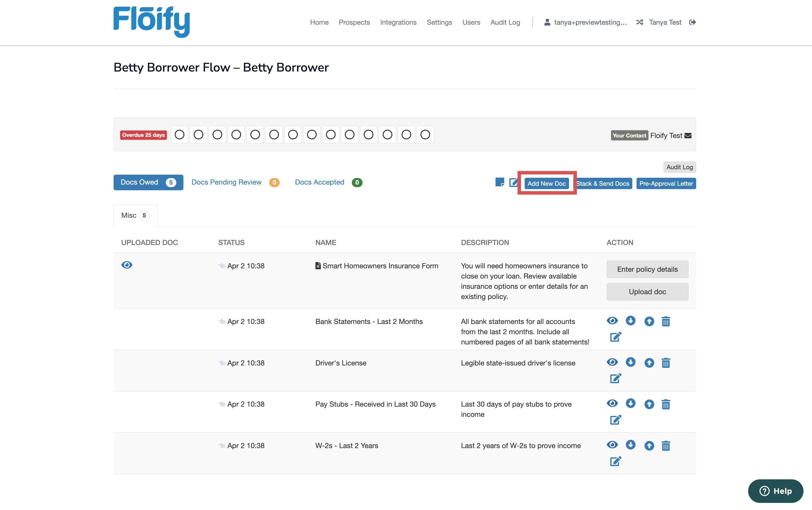Select the first milestone circle after Overdue badge

pyautogui.click(x=179, y=135)
